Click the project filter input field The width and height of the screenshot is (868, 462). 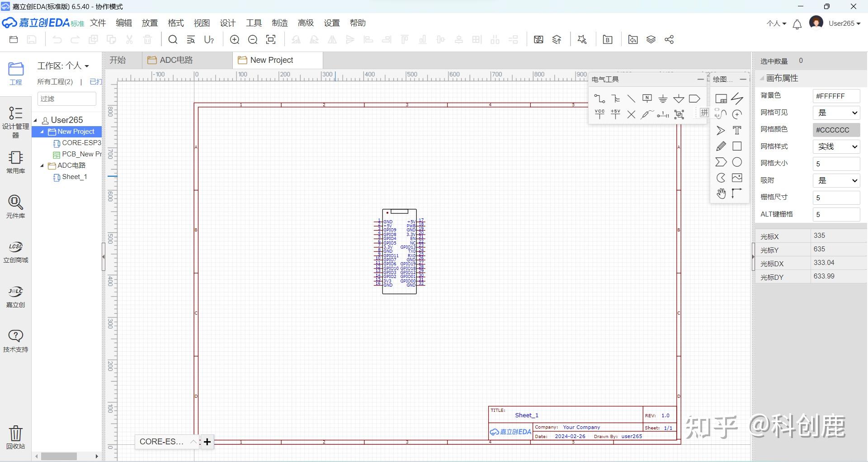(67, 99)
